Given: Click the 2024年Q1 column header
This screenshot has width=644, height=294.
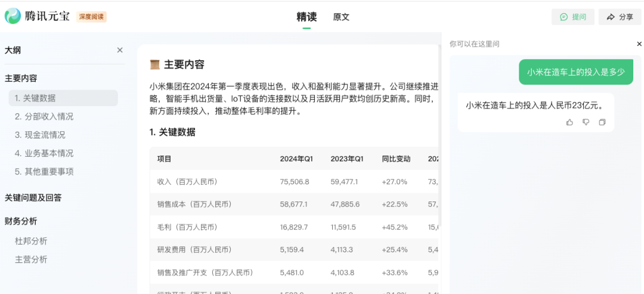Looking at the screenshot, I should 296,159.
